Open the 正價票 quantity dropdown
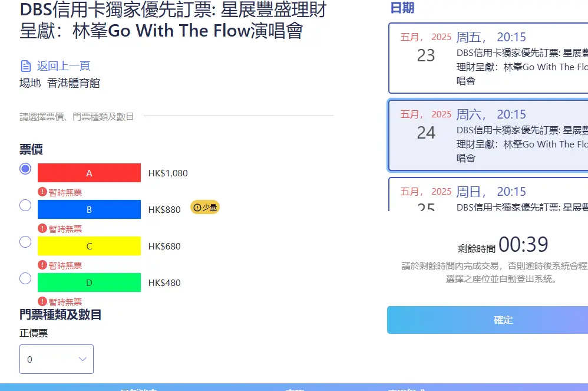 [56, 359]
